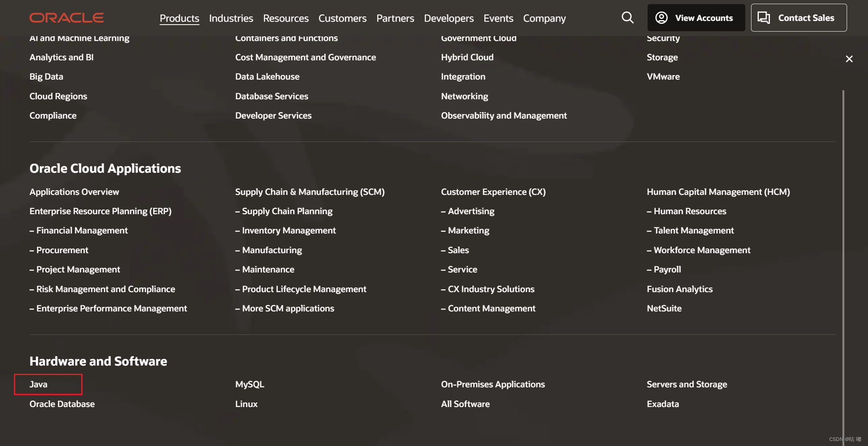The height and width of the screenshot is (446, 868).
Task: Click Data Lakehouse
Action: 267,77
